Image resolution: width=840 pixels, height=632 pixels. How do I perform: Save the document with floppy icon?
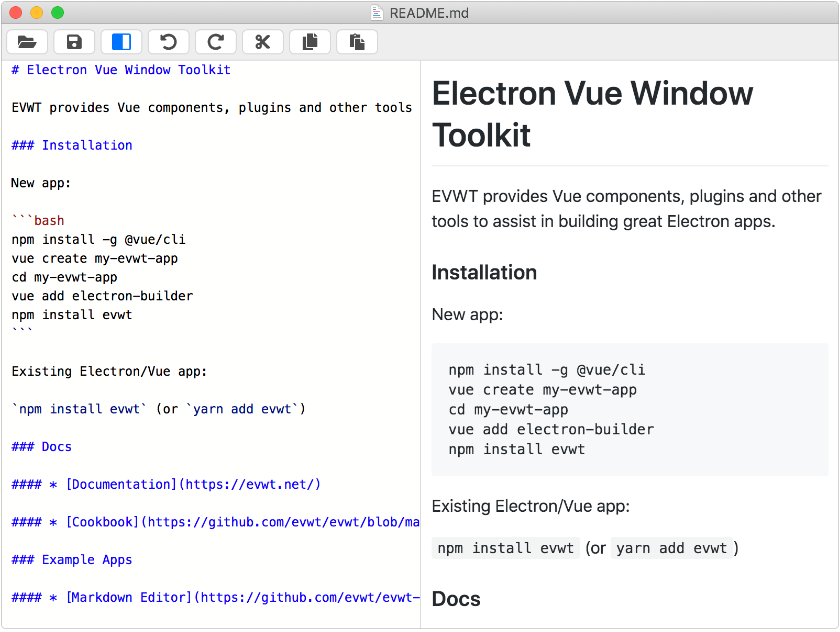pyautogui.click(x=74, y=42)
